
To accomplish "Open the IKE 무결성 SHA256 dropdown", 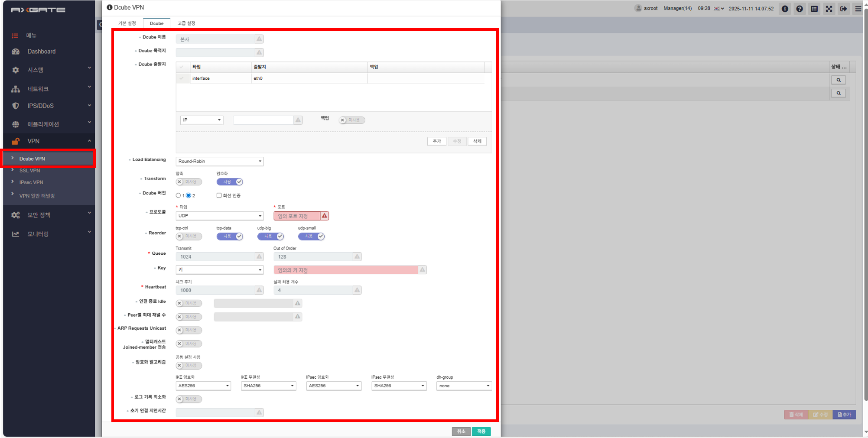I will 268,386.
